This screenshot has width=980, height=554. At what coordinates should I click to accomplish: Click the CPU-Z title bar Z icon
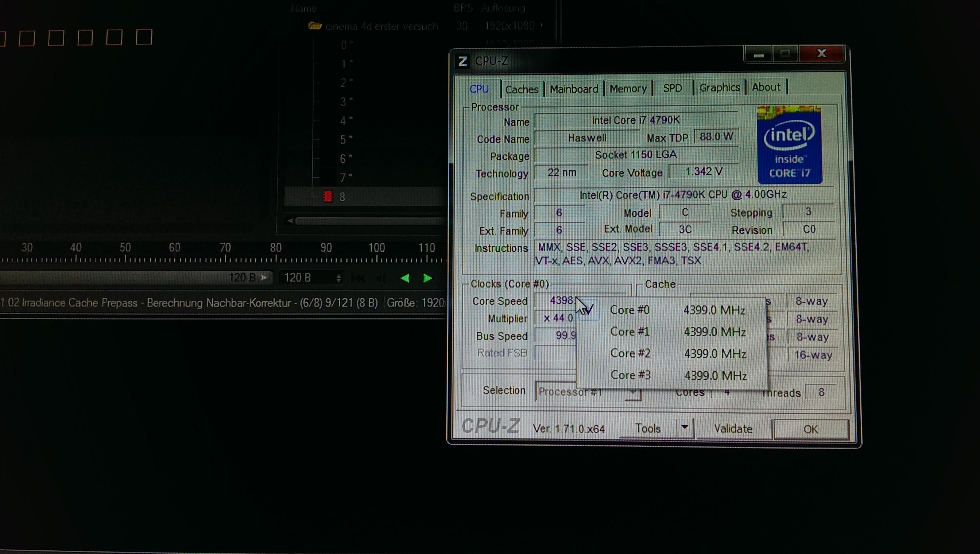coord(462,61)
